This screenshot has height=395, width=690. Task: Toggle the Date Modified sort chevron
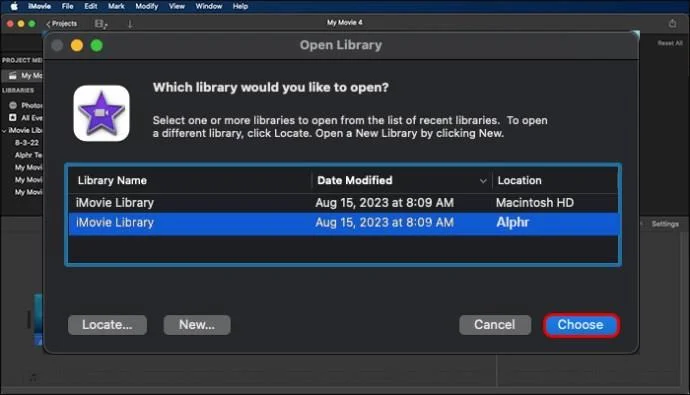pyautogui.click(x=483, y=181)
